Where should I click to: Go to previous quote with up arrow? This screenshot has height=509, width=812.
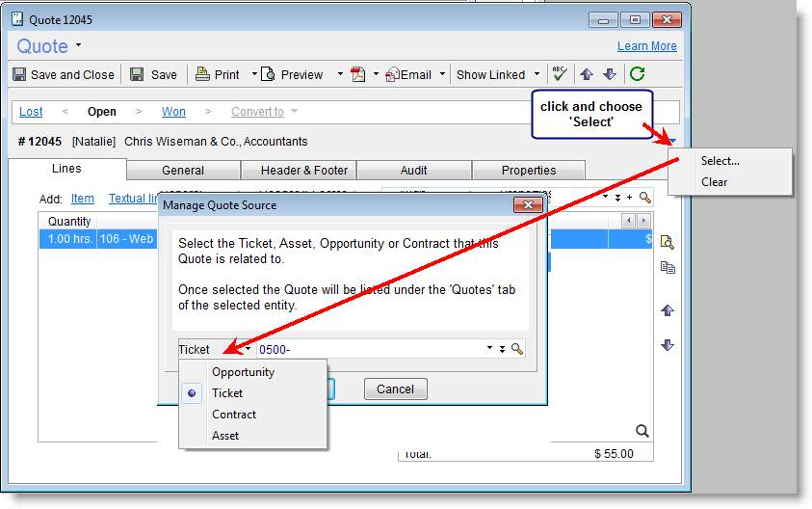(x=586, y=74)
